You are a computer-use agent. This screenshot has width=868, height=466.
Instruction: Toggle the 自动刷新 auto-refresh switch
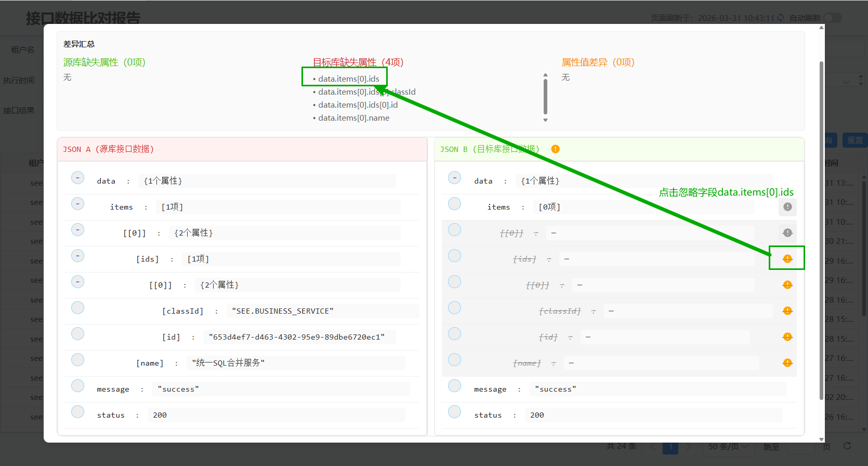point(832,18)
